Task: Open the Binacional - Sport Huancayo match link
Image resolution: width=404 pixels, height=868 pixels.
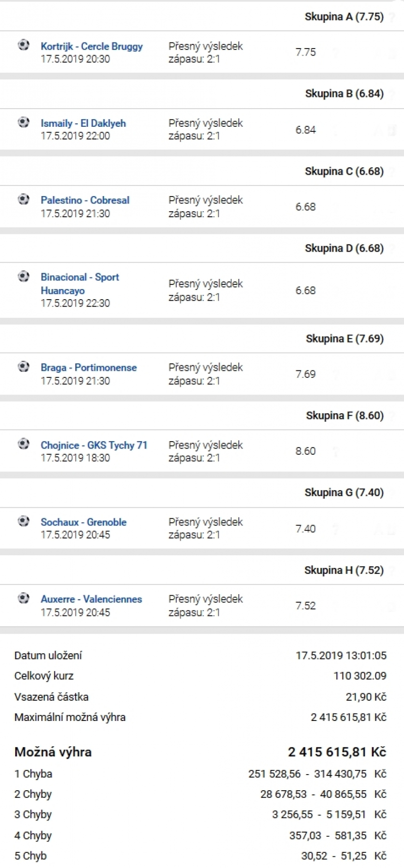Action: coord(80,284)
